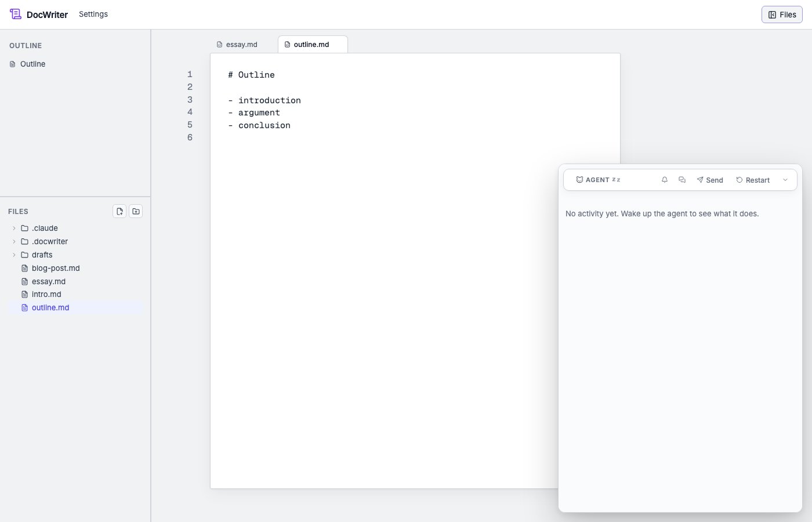The height and width of the screenshot is (522, 812).
Task: Click the '- introduction' line in editor
Action: [x=264, y=100]
